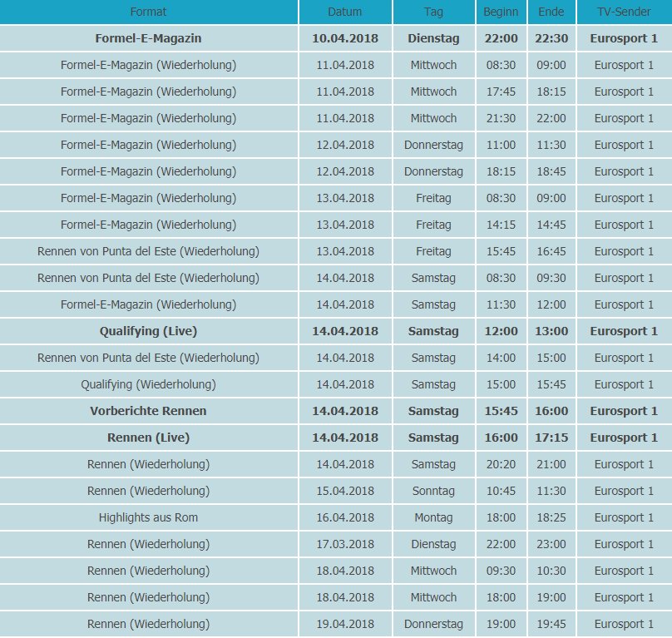The width and height of the screenshot is (672, 638).
Task: Select the date '10.04.2018'
Action: 345,38
